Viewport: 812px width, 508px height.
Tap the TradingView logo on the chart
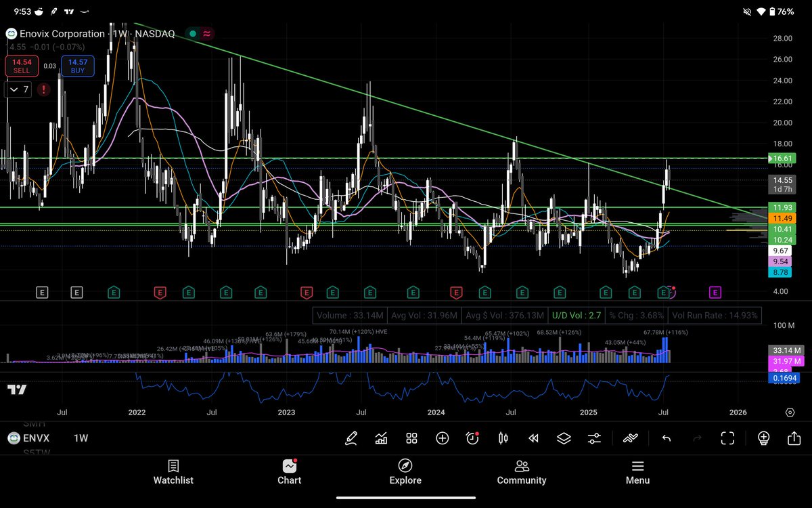tap(17, 389)
